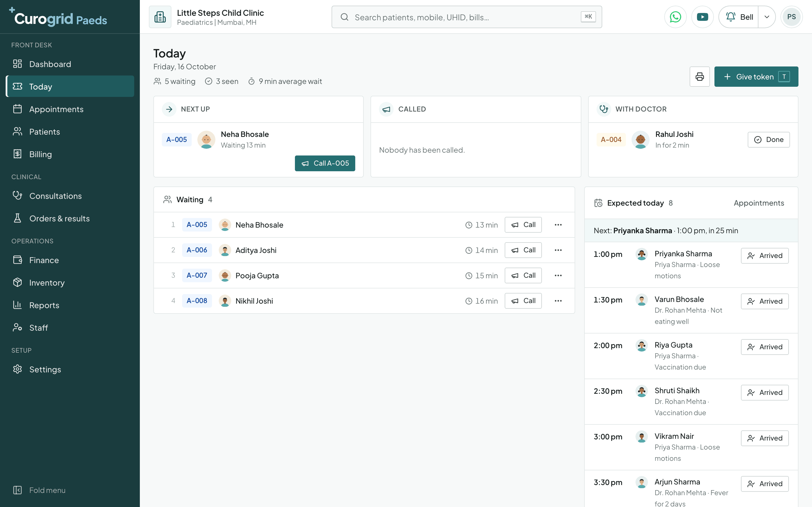This screenshot has width=812, height=507.
Task: Click Neha Bhosale's avatar in Next Up
Action: pos(206,139)
